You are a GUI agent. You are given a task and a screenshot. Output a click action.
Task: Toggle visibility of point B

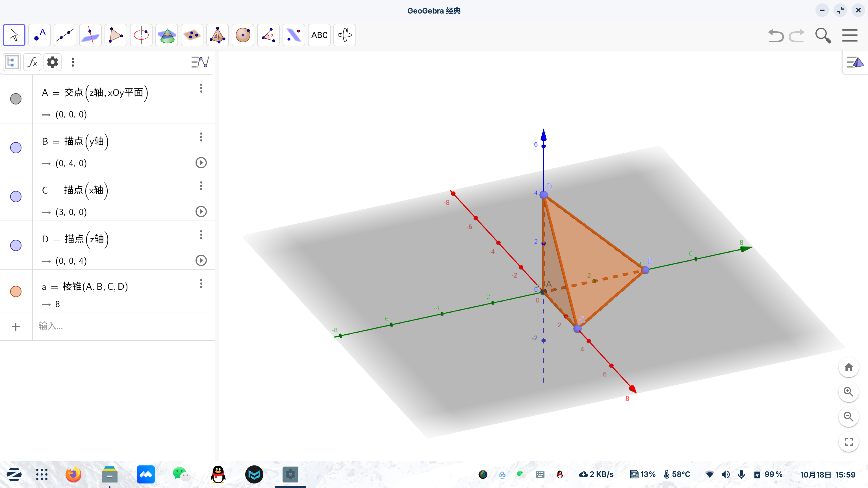[16, 147]
